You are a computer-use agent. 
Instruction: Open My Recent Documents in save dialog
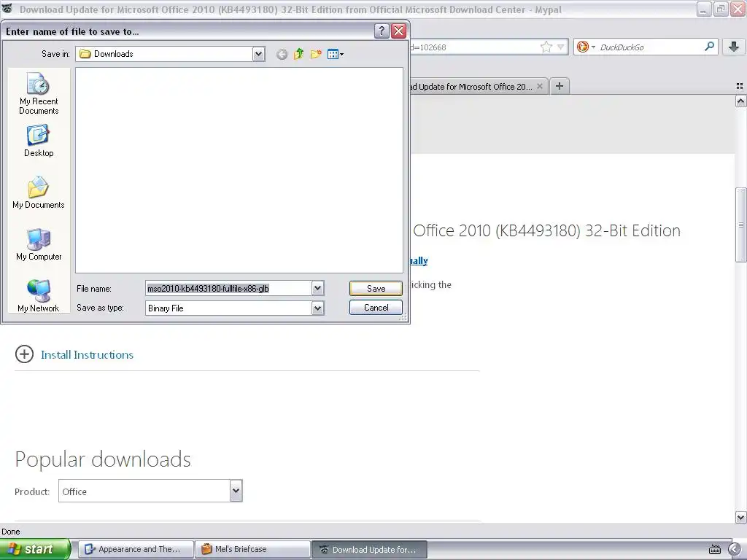point(39,94)
